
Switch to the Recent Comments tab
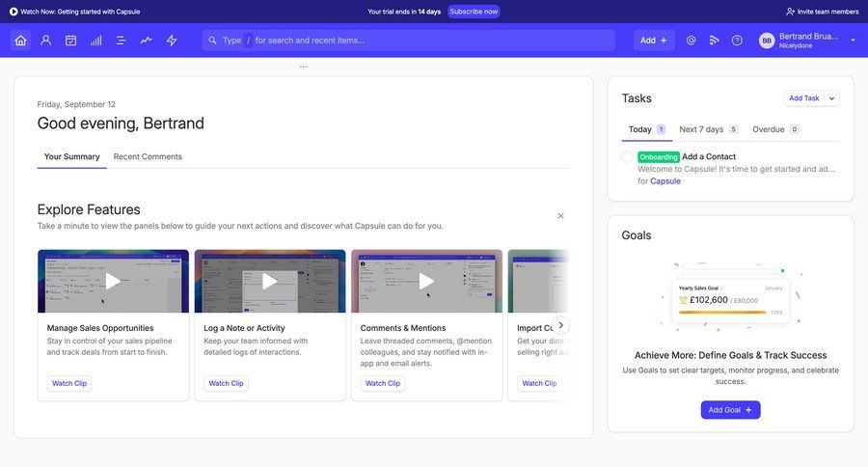pos(148,156)
